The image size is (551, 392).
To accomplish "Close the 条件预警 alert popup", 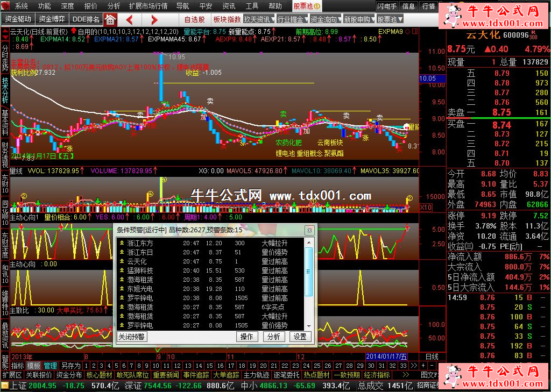I will 309,230.
